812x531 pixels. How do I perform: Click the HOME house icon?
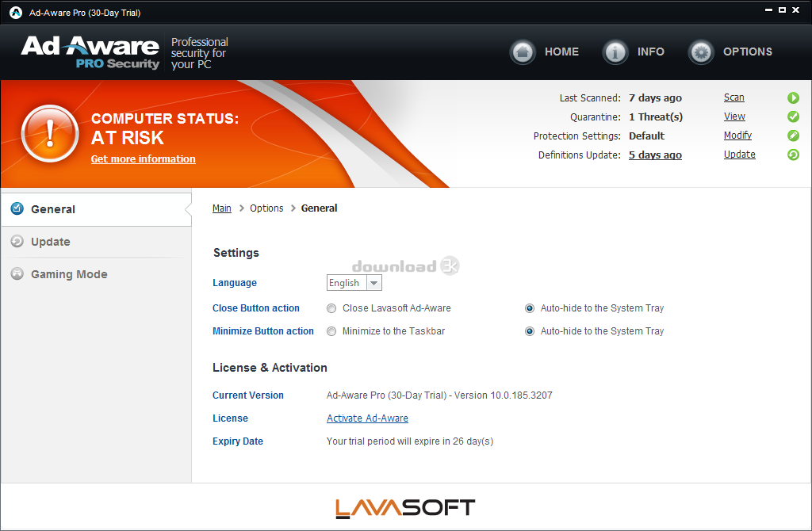(x=523, y=52)
